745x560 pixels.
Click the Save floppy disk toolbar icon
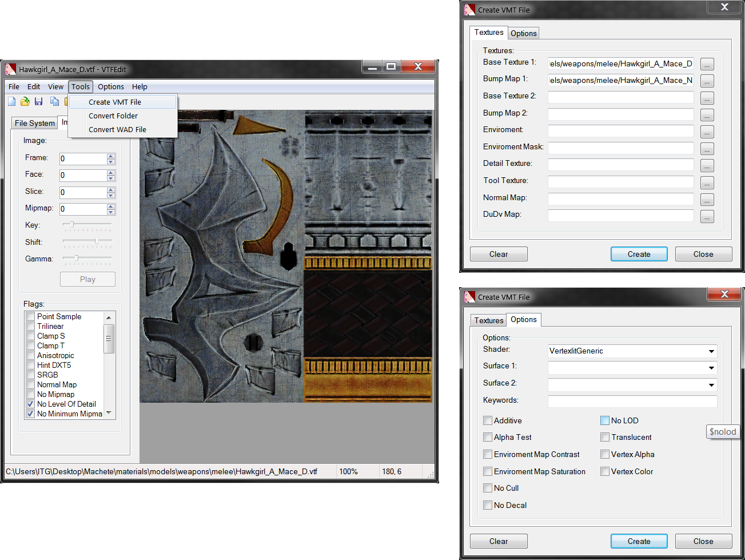coord(39,102)
